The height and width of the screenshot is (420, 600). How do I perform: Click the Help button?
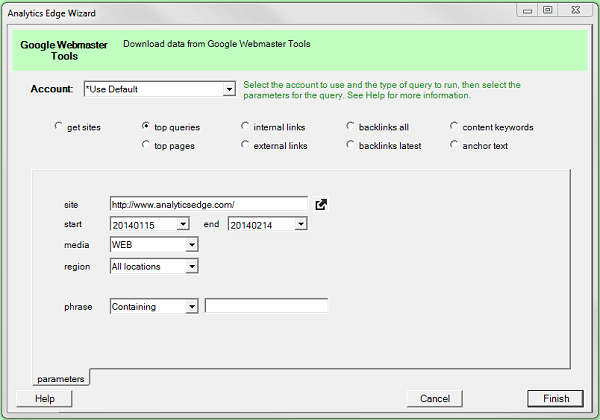click(45, 398)
